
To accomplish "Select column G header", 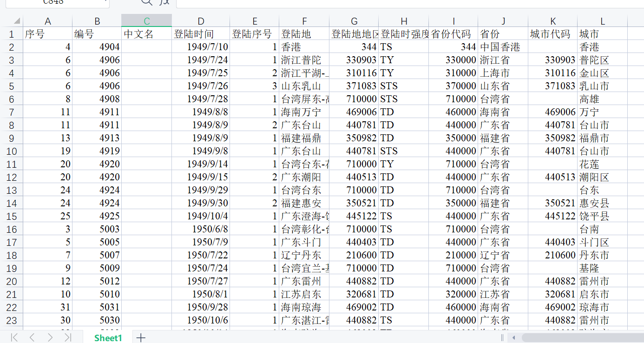I will tap(354, 21).
